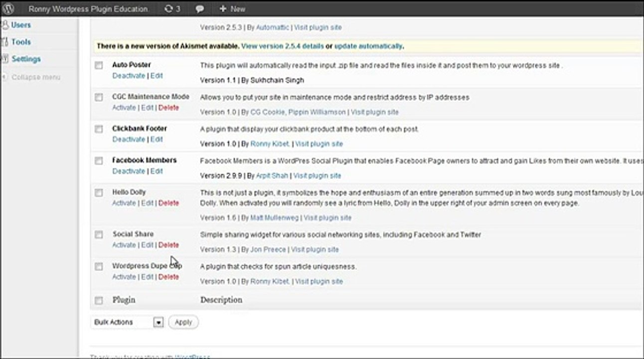Delete the Hello Dolly plugin
The height and width of the screenshot is (359, 644).
click(168, 203)
